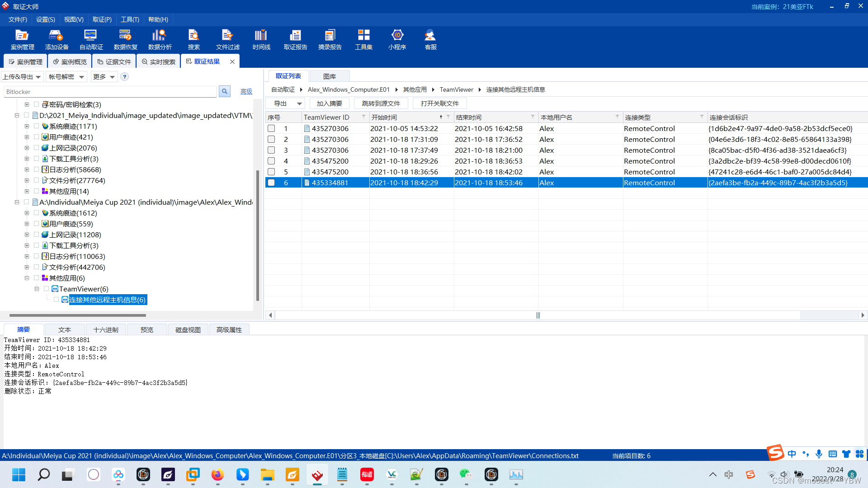The image size is (868, 488).
Task: Check the checkbox for row 1
Action: (271, 129)
